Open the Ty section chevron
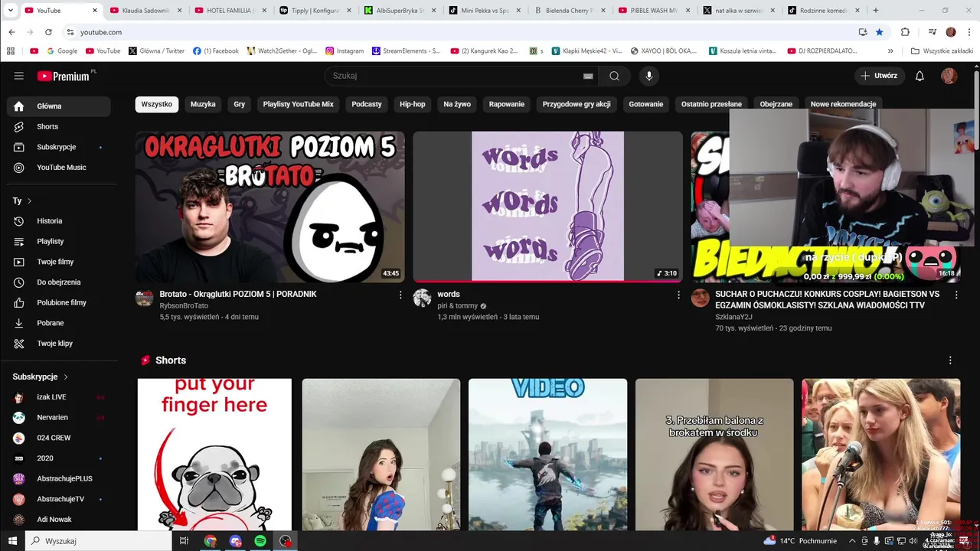Image resolution: width=980 pixels, height=551 pixels. coord(29,201)
